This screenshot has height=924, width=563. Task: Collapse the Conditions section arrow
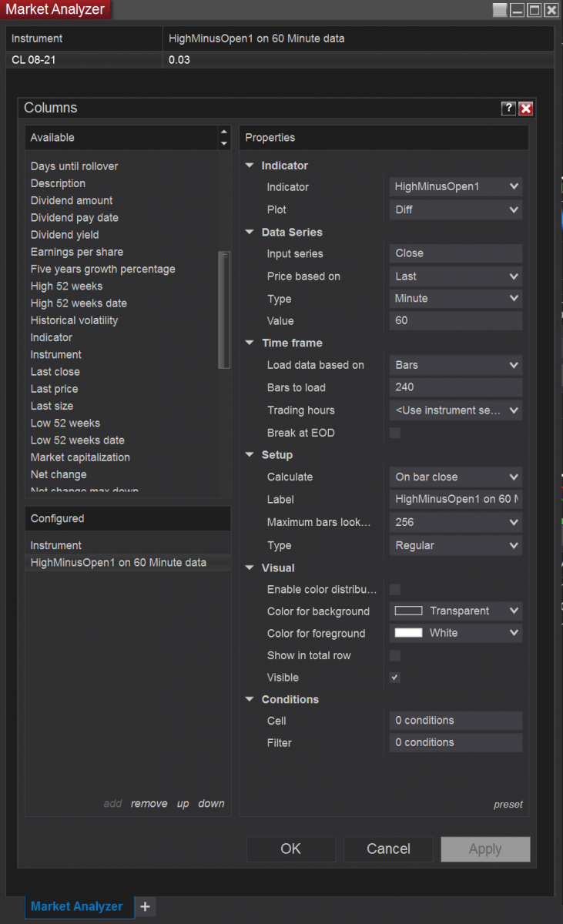point(250,700)
